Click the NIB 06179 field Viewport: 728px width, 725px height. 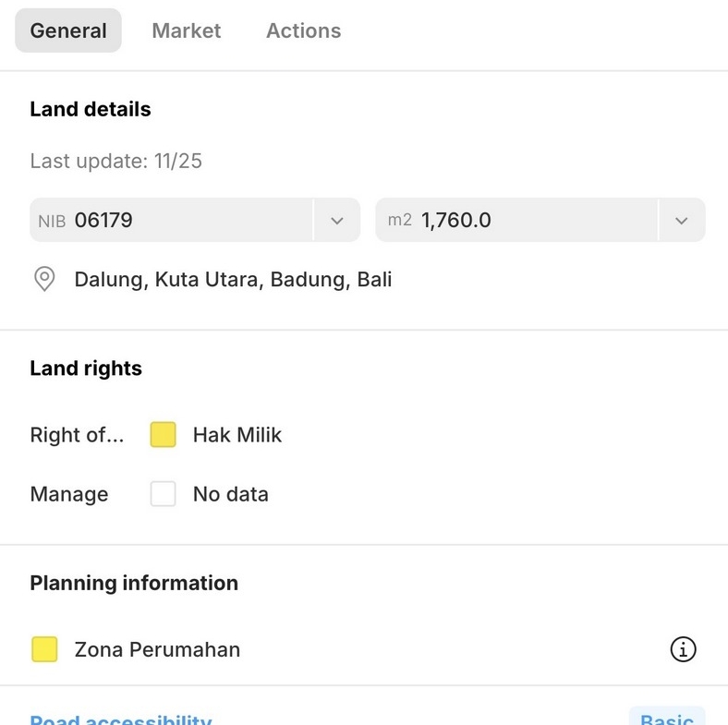coord(172,221)
